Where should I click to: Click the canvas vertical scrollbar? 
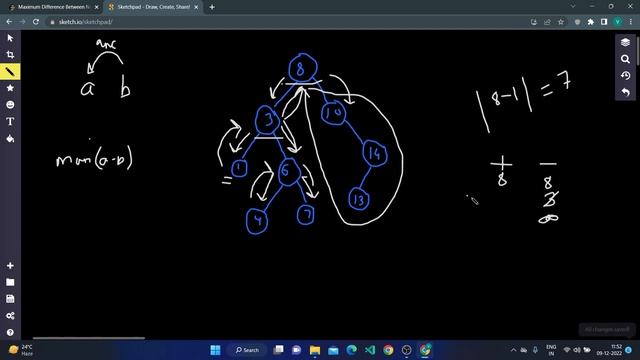click(638, 50)
